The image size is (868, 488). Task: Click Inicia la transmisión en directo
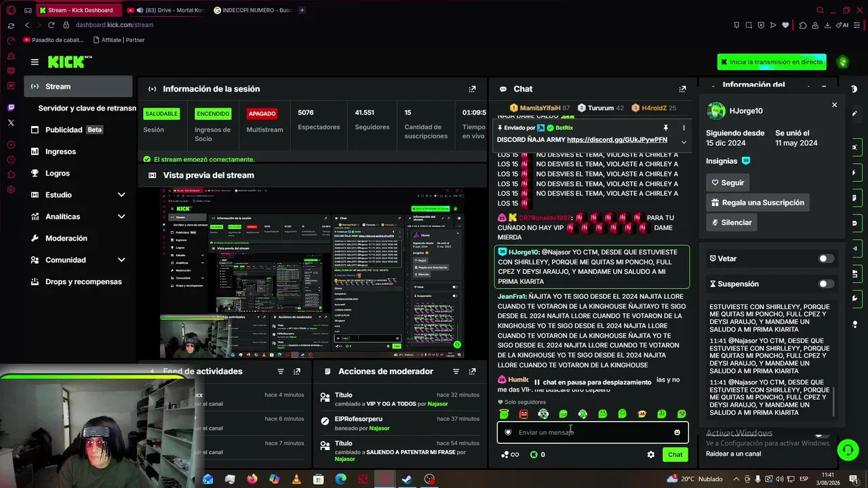pos(772,62)
